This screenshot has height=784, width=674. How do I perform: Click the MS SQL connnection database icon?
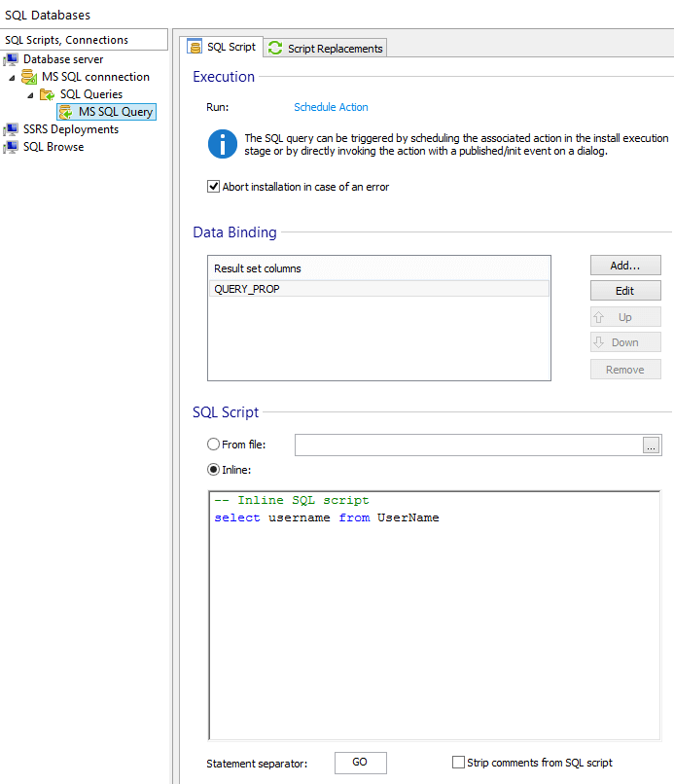[x=29, y=77]
